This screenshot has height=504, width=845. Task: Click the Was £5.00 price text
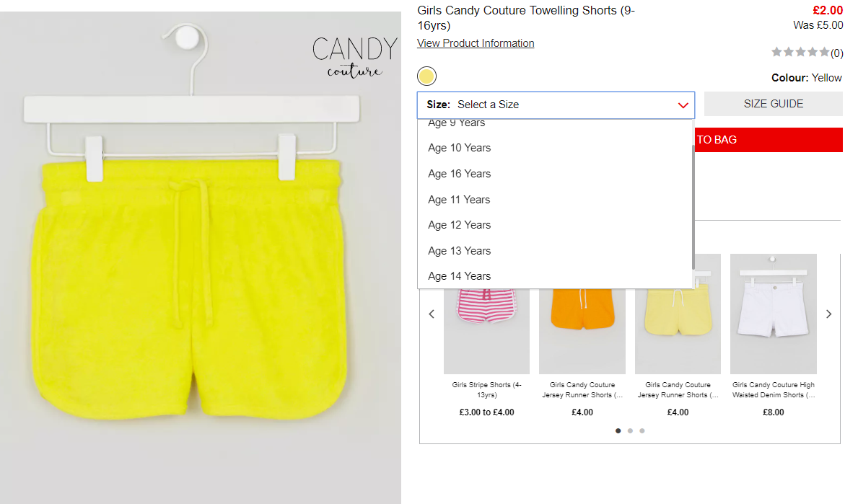tap(818, 25)
